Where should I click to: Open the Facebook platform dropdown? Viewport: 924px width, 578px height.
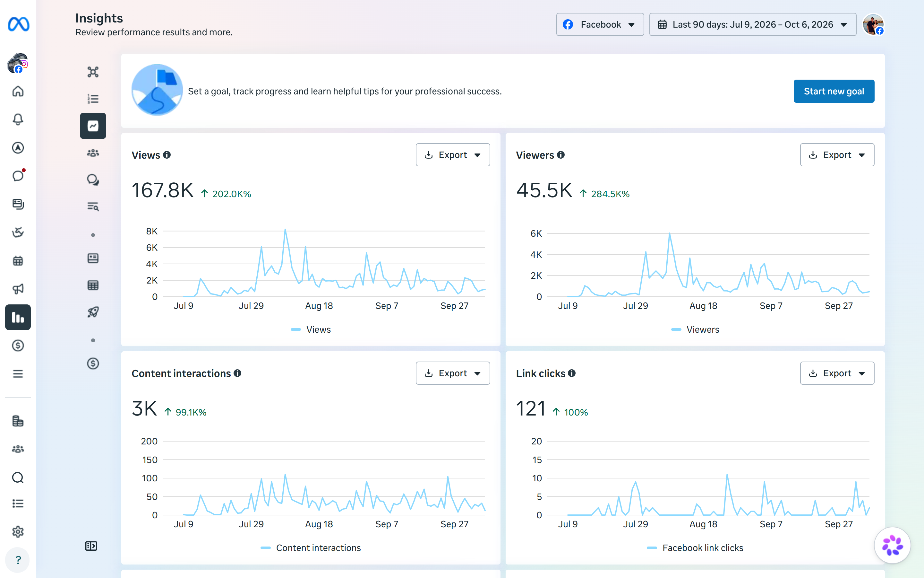click(x=600, y=24)
